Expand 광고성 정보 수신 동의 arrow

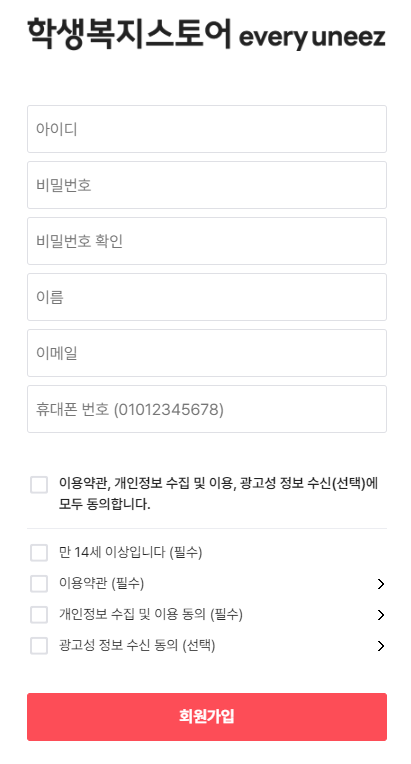[x=381, y=646]
